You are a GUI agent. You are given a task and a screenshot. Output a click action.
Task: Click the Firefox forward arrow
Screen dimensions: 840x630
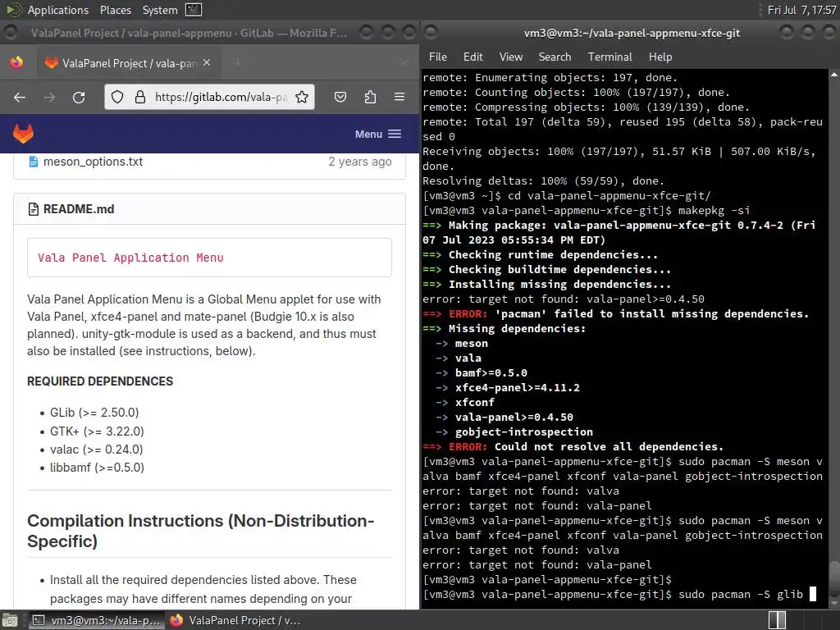(49, 97)
